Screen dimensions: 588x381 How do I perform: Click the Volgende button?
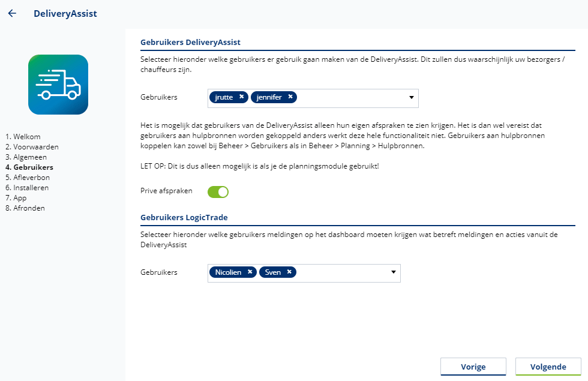[x=548, y=367]
